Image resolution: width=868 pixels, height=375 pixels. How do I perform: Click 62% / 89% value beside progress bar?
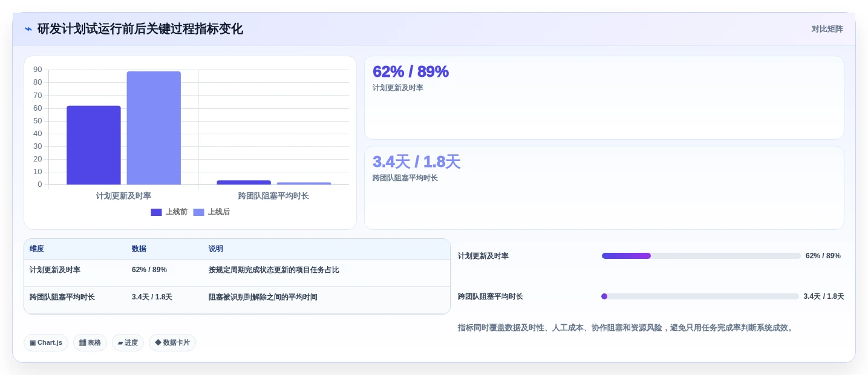(x=823, y=256)
